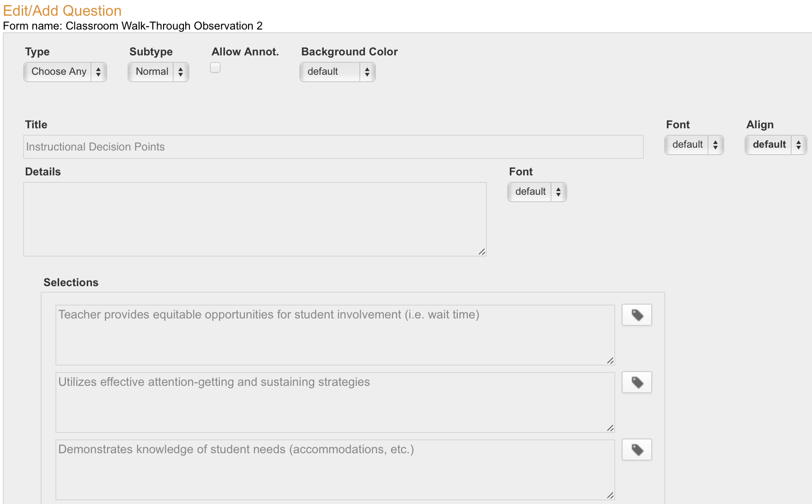Screen dimensions: 812x504
Task: Click the stepper arrows on the Subtype selector
Action: point(181,72)
